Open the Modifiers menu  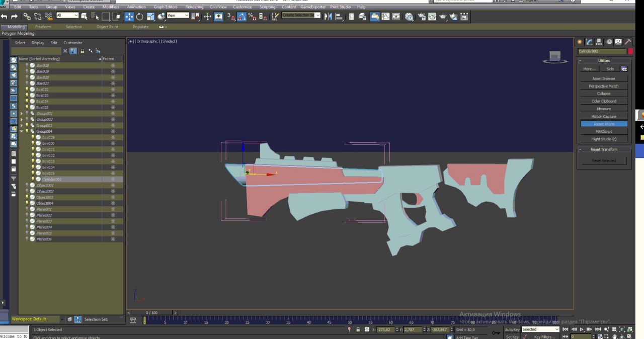point(111,7)
